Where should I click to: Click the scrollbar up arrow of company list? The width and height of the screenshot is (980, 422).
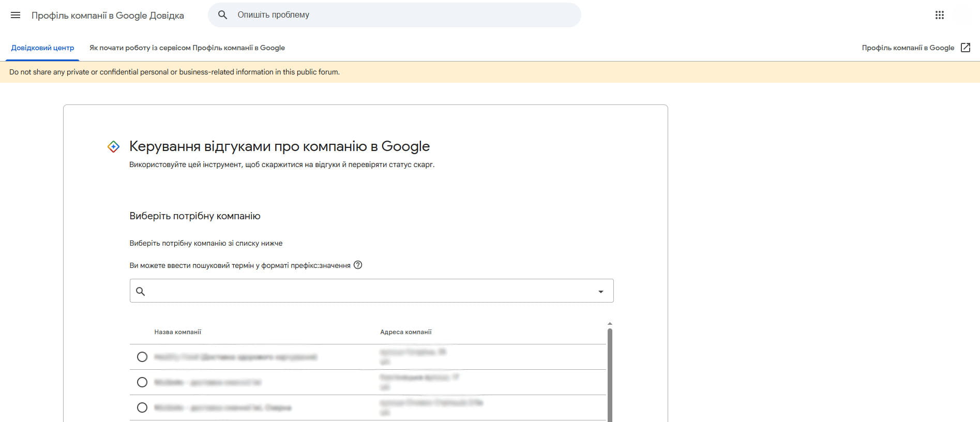[610, 323]
